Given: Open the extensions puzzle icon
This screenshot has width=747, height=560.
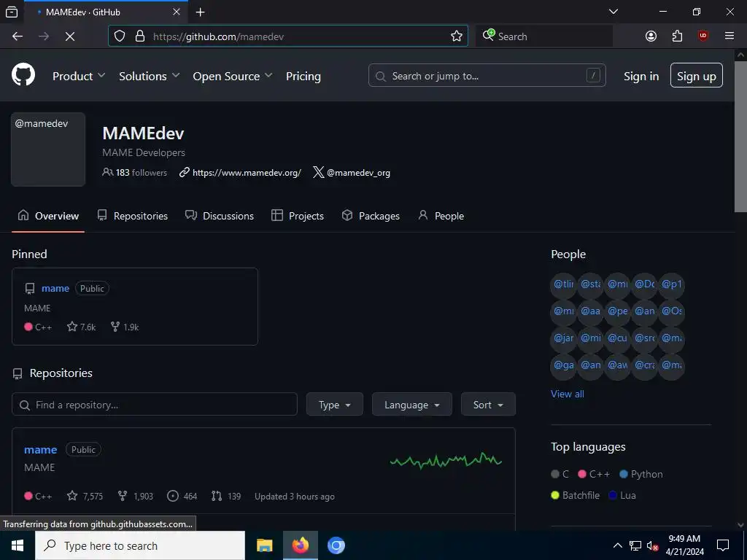Looking at the screenshot, I should tap(677, 36).
